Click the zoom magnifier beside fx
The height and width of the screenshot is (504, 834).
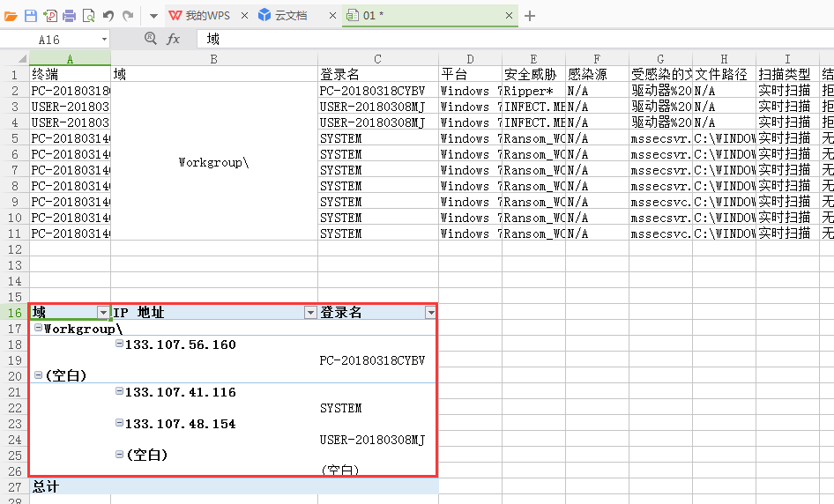pos(150,39)
